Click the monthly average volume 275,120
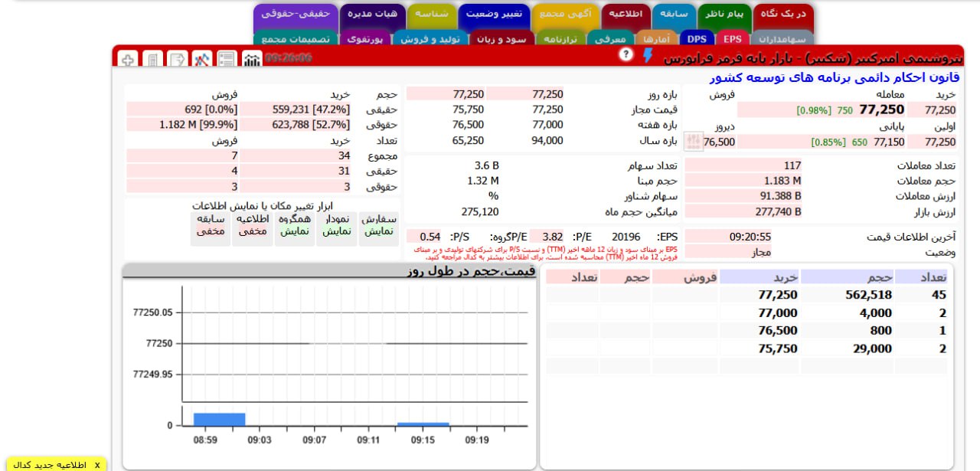 pos(480,211)
